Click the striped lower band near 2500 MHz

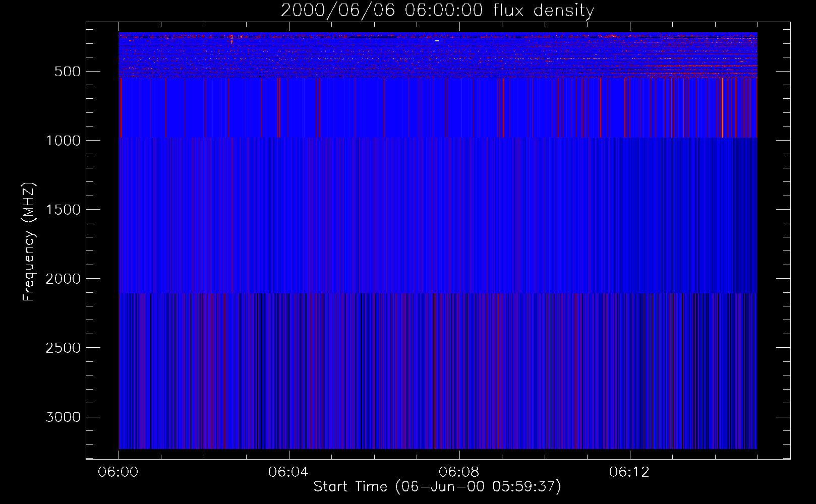point(438,371)
